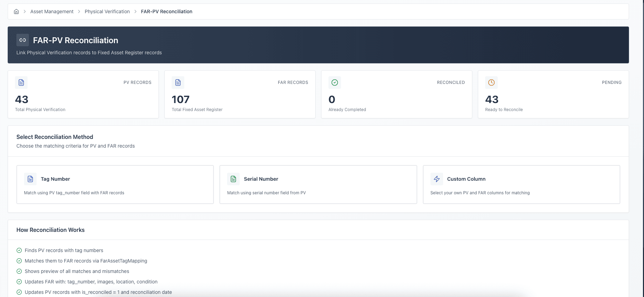Open the Pending card Ready to Reconcile
The width and height of the screenshot is (644, 297).
point(553,94)
